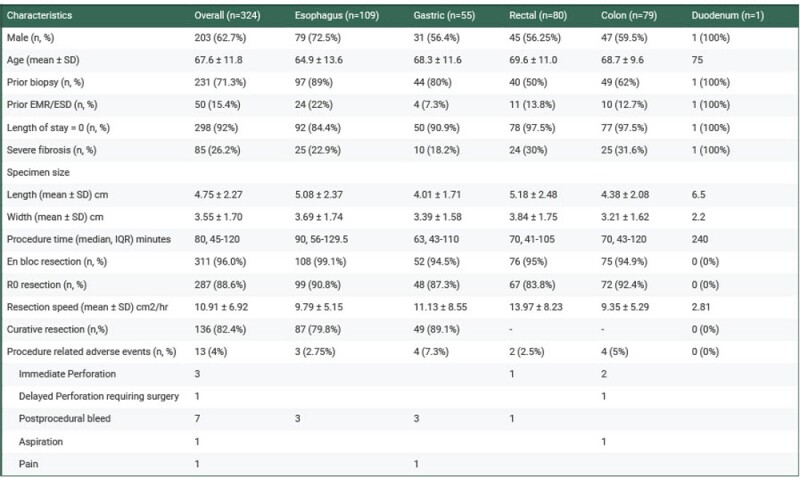Screen dimensions: 800x479
Task: Click the Esophagus (n=109) header
Action: pos(337,15)
